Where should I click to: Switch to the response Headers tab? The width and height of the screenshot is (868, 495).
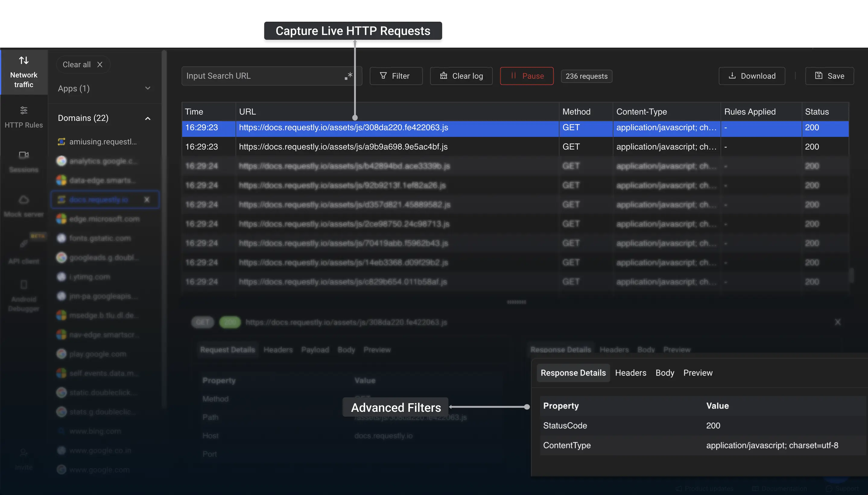point(630,373)
